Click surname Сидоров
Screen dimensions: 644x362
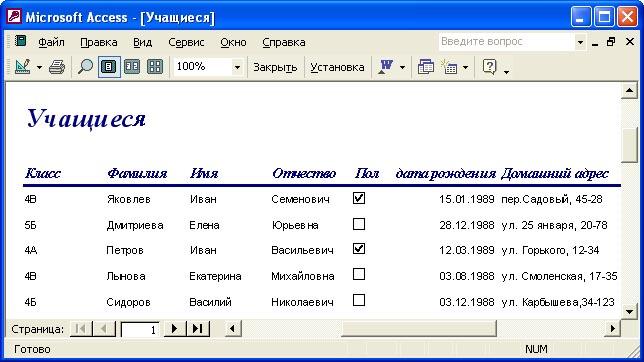128,302
